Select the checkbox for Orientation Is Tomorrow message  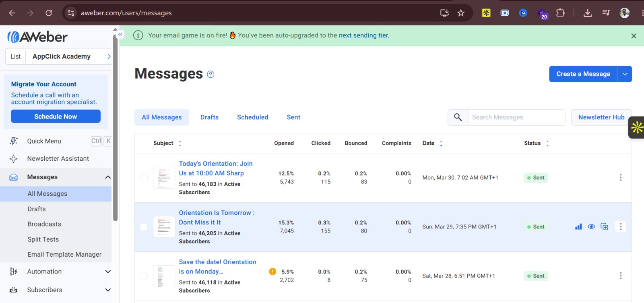(x=144, y=227)
